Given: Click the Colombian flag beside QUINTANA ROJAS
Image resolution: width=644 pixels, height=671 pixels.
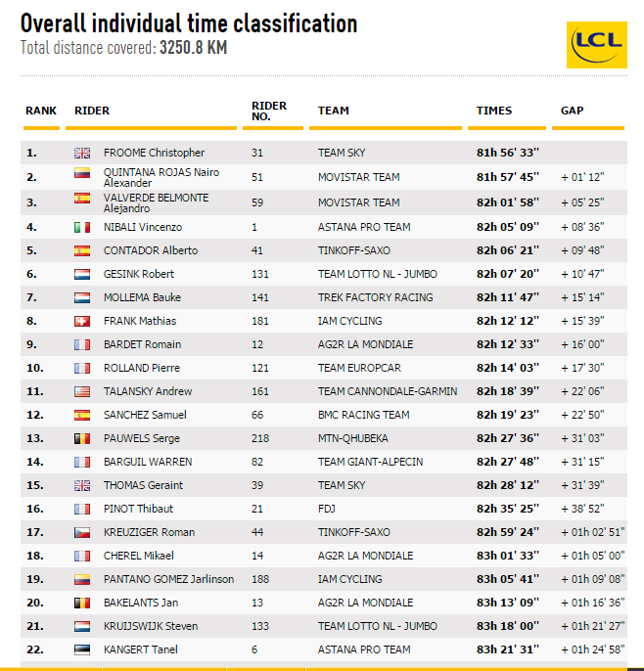Looking at the screenshot, I should click(82, 173).
